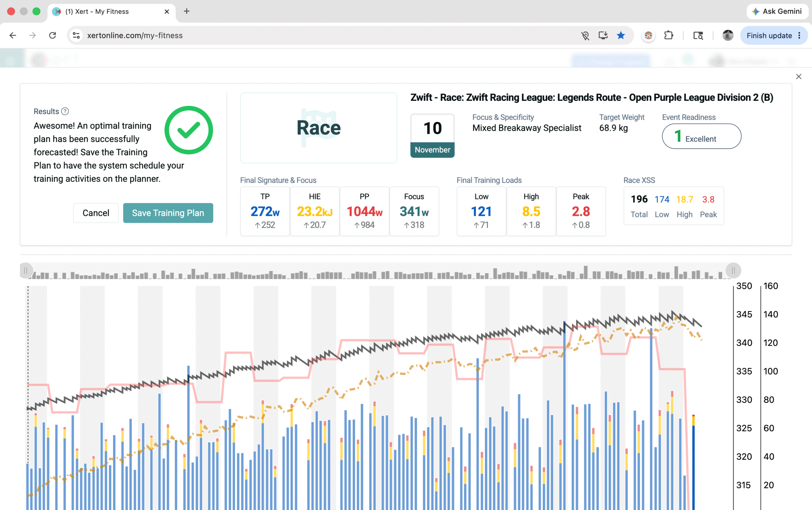This screenshot has height=510, width=812.
Task: Click the 10 November date box
Action: (x=432, y=136)
